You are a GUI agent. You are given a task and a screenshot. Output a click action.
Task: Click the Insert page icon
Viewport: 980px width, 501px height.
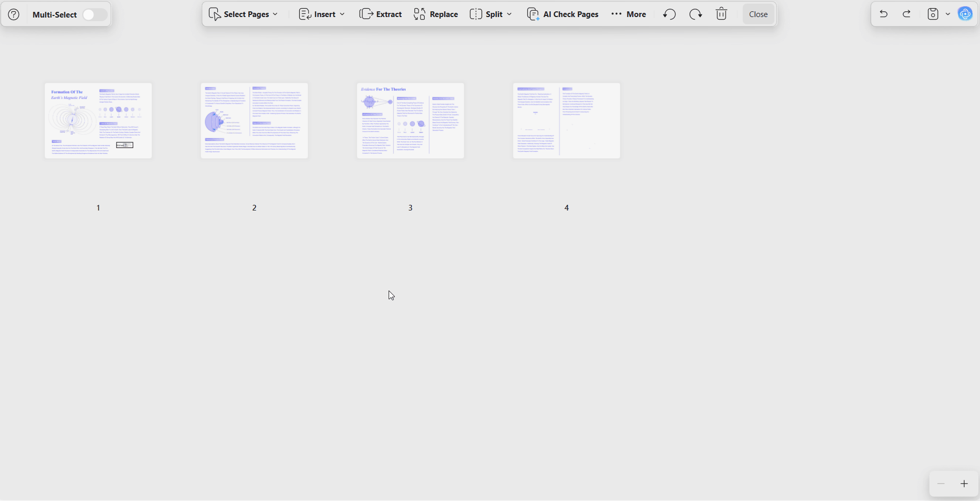305,14
